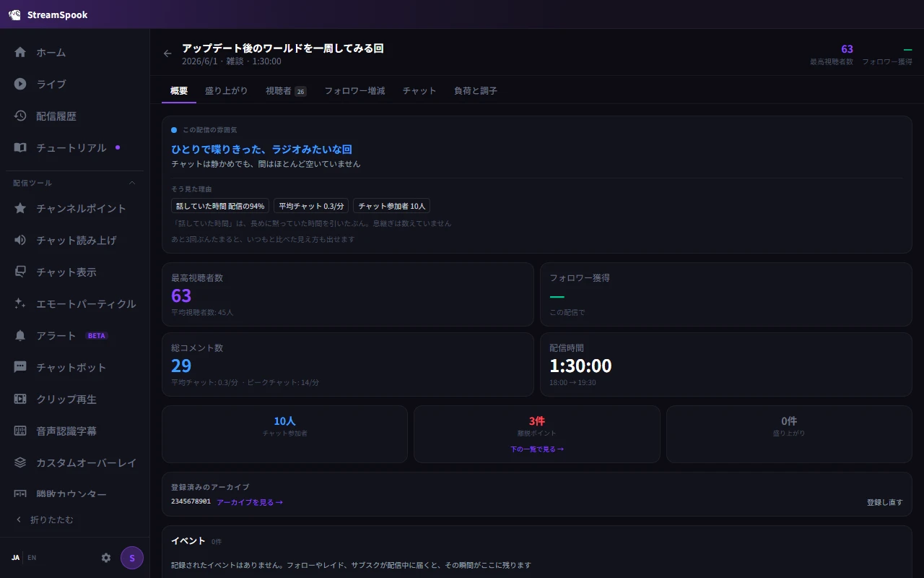This screenshot has width=924, height=578.
Task: Open アラート via its bell icon
Action: click(20, 335)
